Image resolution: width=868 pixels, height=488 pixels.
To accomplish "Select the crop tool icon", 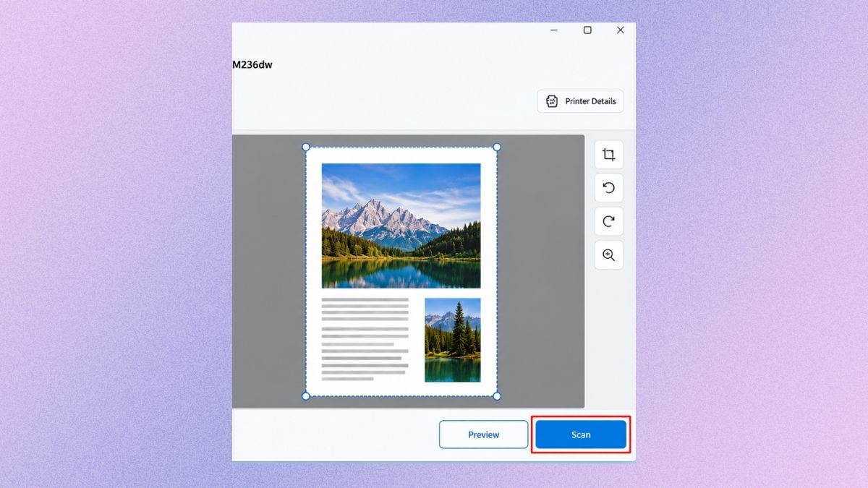I will coord(609,155).
